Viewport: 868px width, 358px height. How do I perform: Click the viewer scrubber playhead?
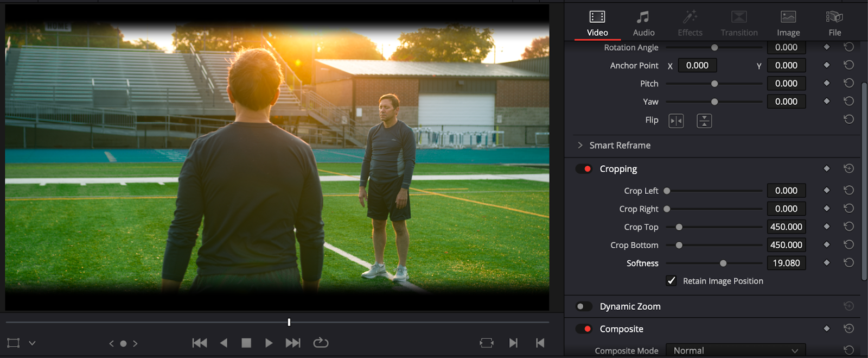click(289, 322)
